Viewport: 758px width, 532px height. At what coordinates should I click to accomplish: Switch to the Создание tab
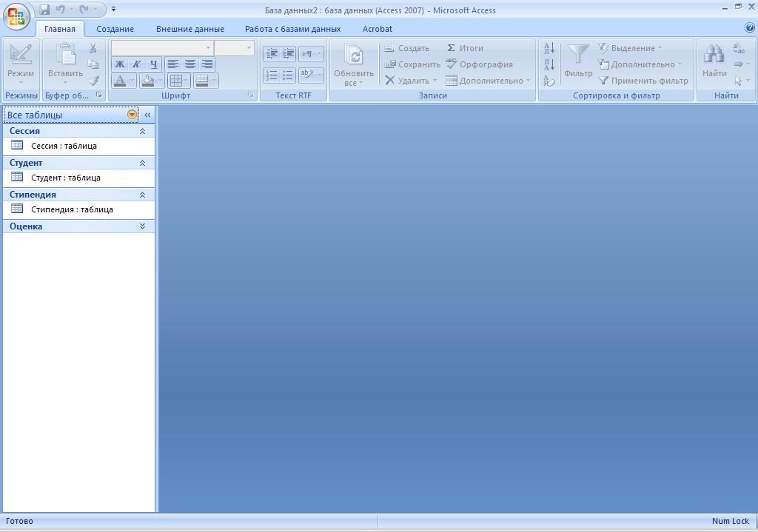(x=115, y=29)
